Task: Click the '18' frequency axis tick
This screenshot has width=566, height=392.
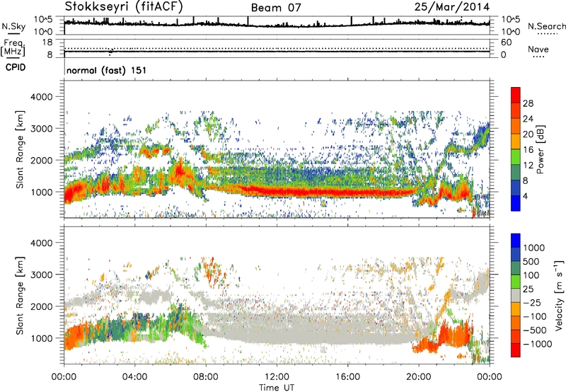Action: pos(47,42)
